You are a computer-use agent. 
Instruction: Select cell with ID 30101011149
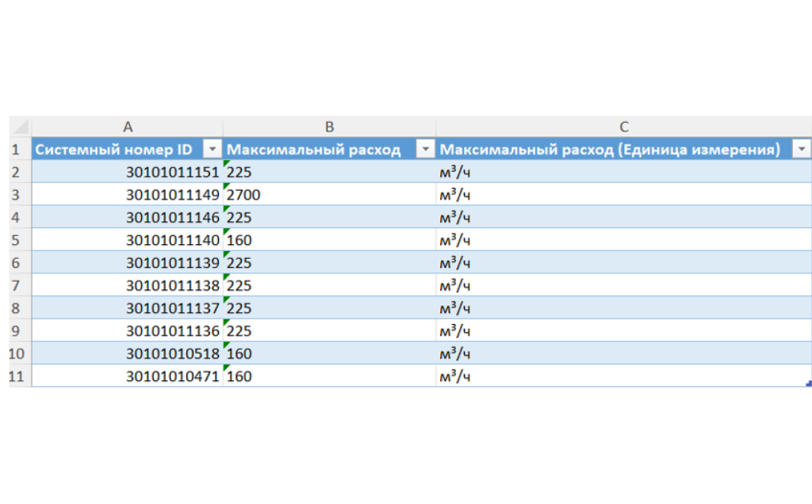128,195
